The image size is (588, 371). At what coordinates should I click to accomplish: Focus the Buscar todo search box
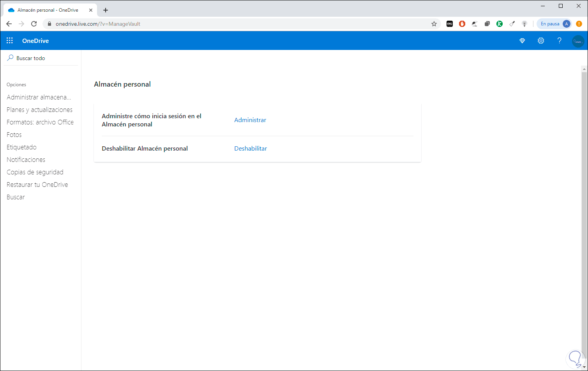41,58
